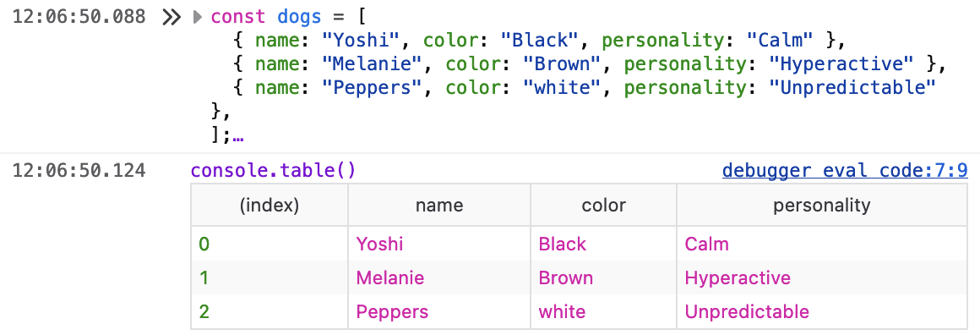
Task: Open the debugger eval code:7:9 source link
Action: 844,170
